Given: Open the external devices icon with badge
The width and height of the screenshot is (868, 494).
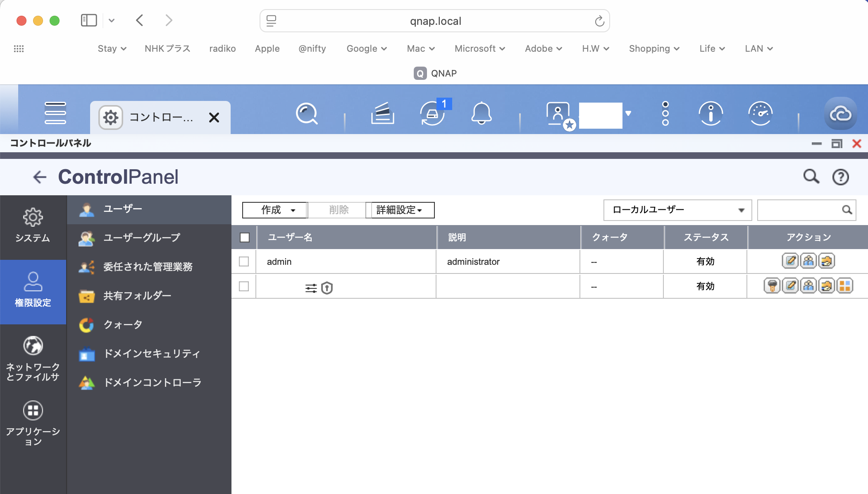Looking at the screenshot, I should (433, 113).
